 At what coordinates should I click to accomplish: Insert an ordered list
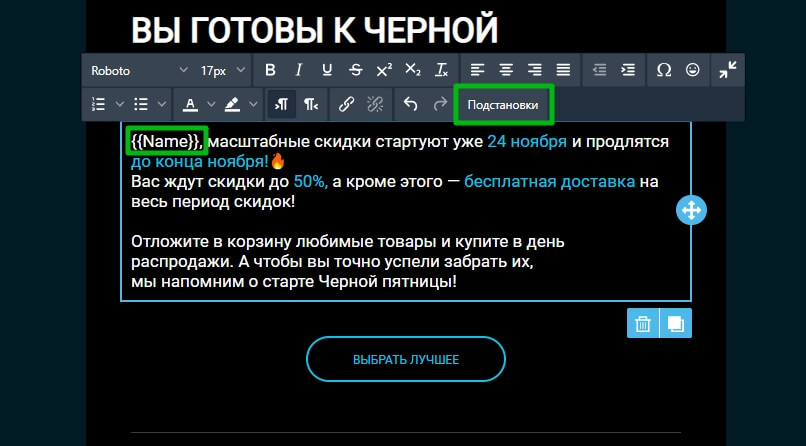(x=98, y=104)
